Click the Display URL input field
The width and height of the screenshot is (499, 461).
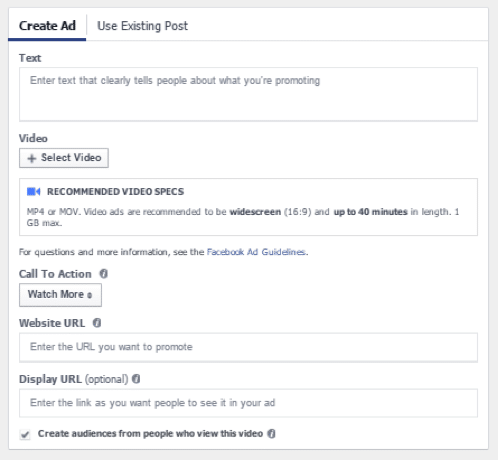pos(248,403)
